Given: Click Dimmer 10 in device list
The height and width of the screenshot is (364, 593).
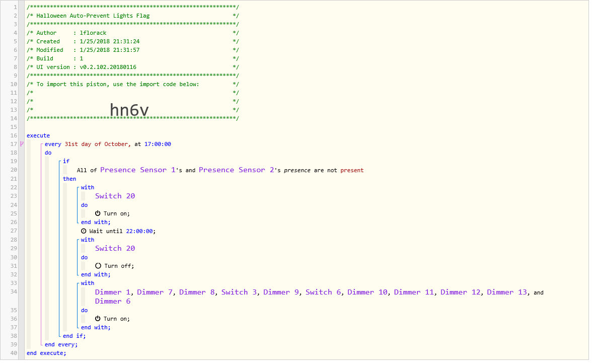Looking at the screenshot, I should pyautogui.click(x=367, y=293).
